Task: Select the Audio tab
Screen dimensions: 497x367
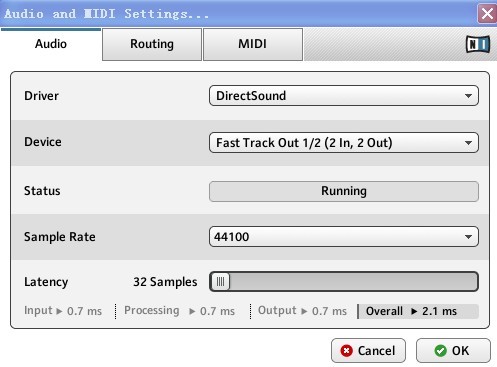Action: point(51,44)
